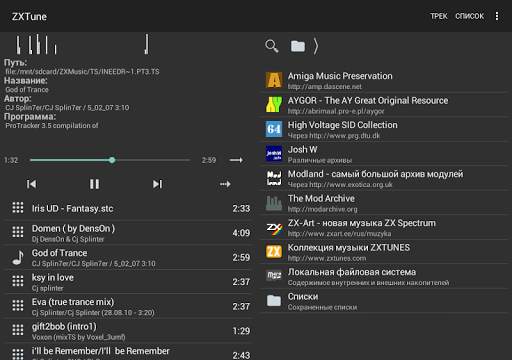Image resolution: width=512 pixels, height=360 pixels.
Task: Play Iris UD - Fantasy.stc
Action: [128, 208]
